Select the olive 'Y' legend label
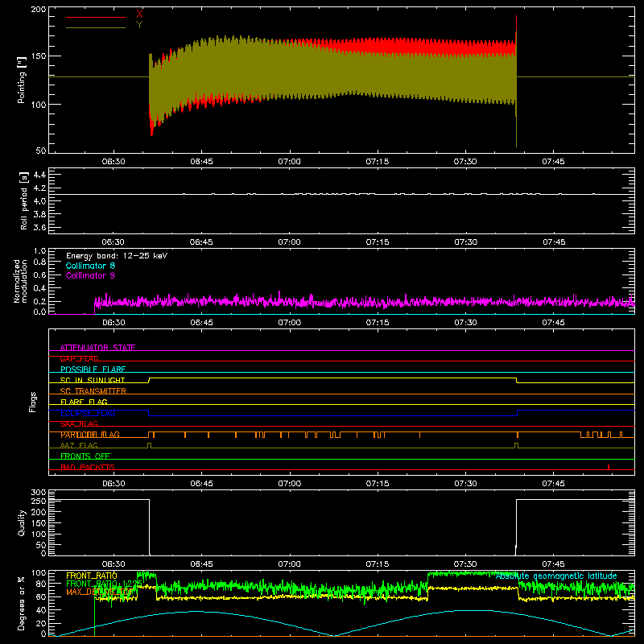The width and height of the screenshot is (644, 644). coord(139,25)
